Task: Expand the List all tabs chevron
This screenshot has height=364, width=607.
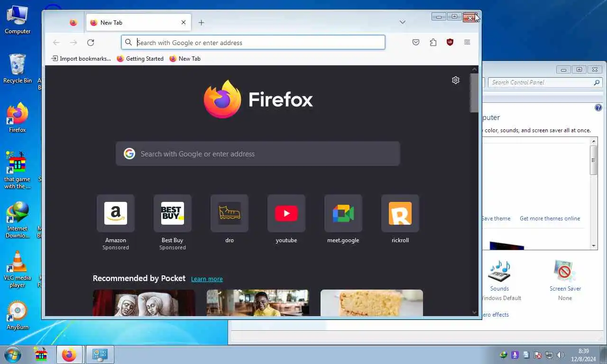Action: click(x=402, y=22)
